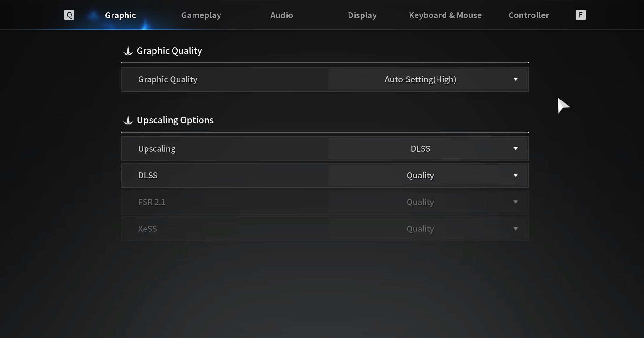
Task: Click the Upscaling Options section leaf icon
Action: pyautogui.click(x=128, y=120)
